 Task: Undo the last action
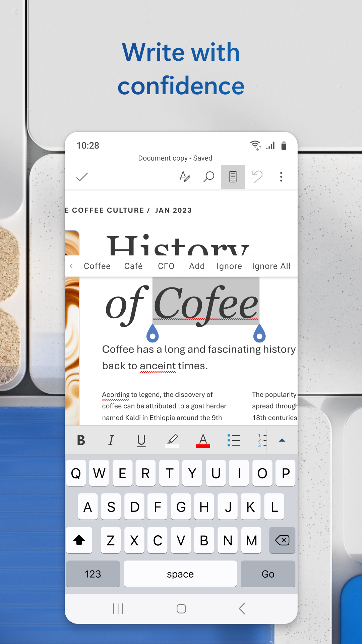[257, 176]
